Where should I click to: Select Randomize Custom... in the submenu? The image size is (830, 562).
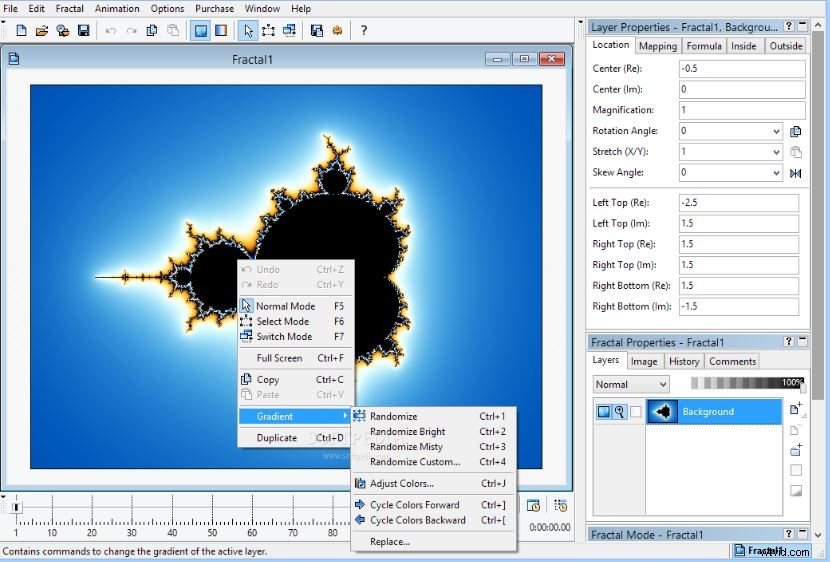tap(433, 461)
